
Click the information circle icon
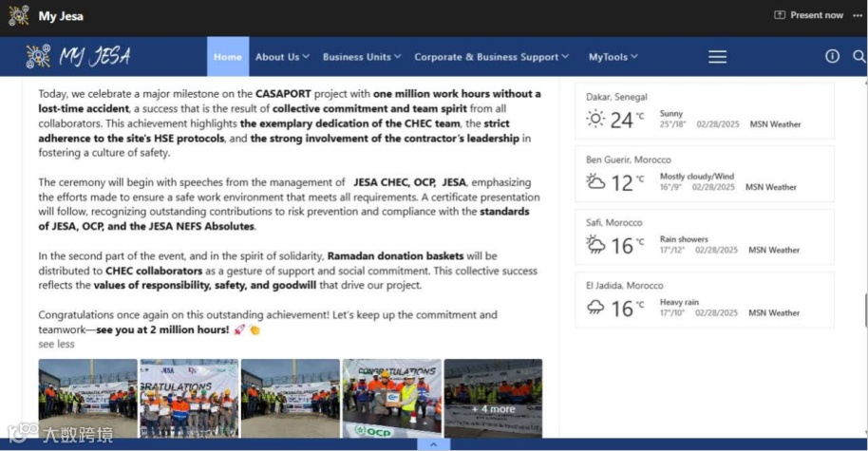(832, 56)
